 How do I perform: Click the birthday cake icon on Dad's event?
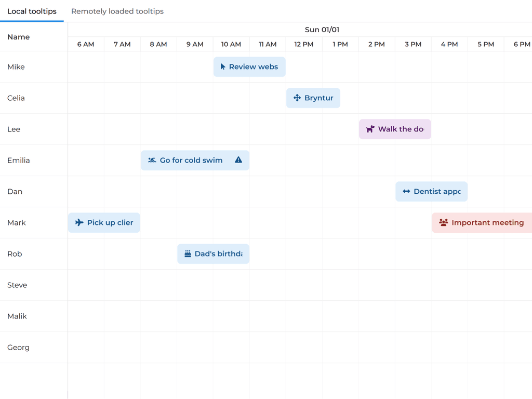point(188,254)
